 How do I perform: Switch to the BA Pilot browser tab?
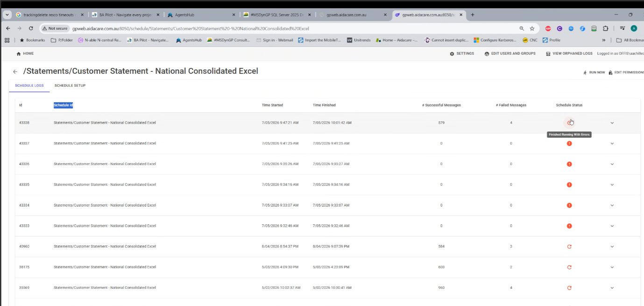point(125,15)
